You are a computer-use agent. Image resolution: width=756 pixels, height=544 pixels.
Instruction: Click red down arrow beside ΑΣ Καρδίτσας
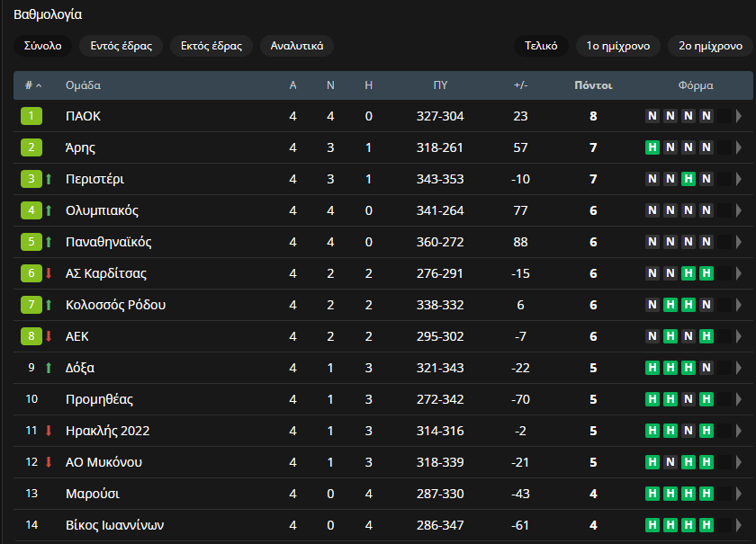(49, 273)
